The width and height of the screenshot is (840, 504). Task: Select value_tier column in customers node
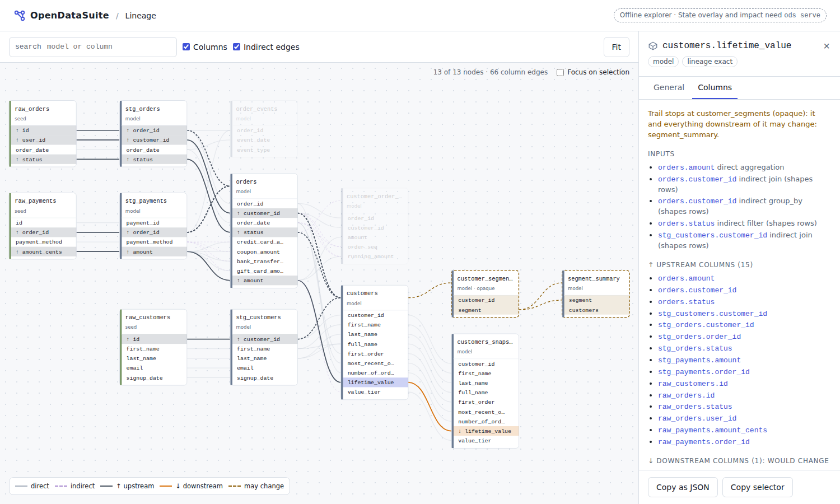click(x=375, y=392)
